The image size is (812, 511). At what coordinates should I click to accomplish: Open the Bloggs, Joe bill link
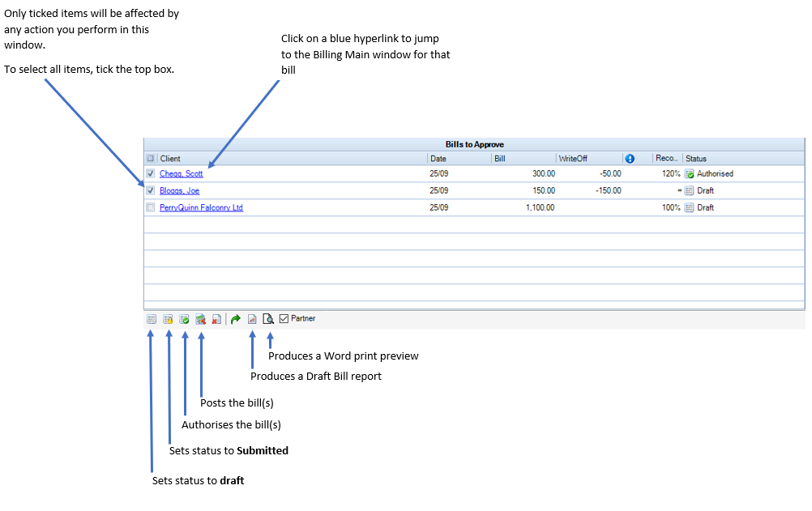[180, 190]
